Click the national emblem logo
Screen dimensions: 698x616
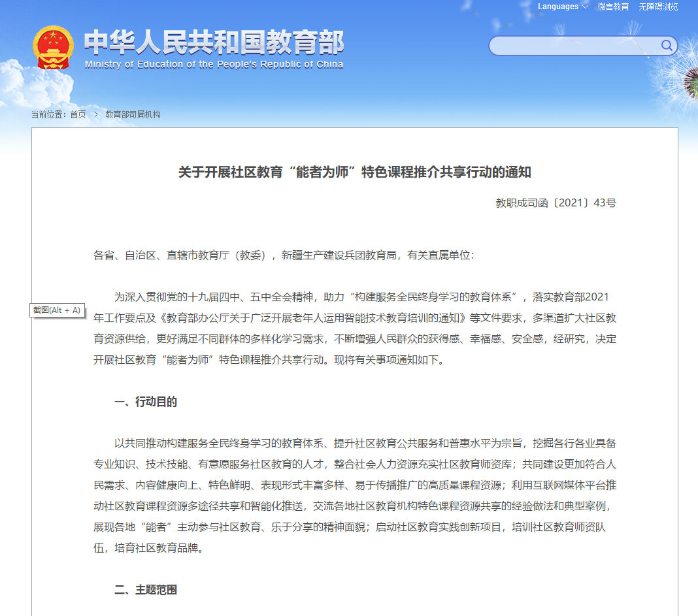coord(53,48)
